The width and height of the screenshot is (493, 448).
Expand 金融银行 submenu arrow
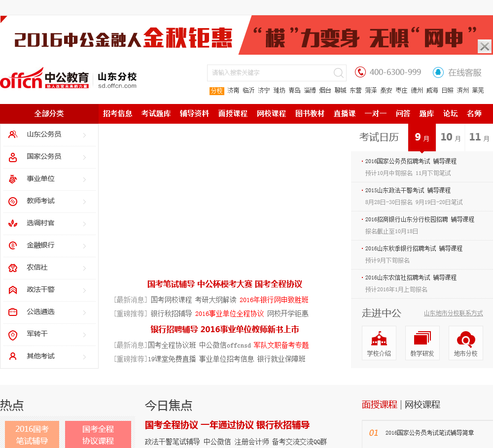coord(84,246)
